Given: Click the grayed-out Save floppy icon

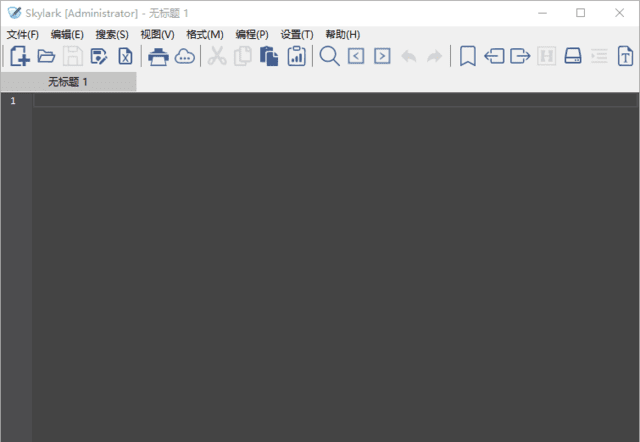Looking at the screenshot, I should [73, 56].
